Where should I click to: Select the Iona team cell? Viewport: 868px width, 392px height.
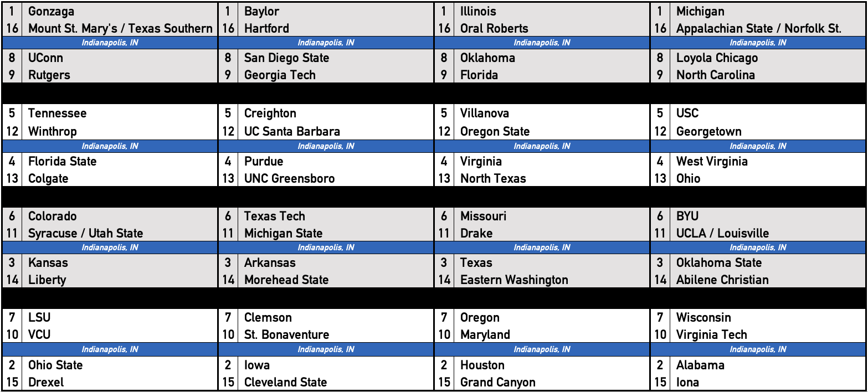[687, 383]
